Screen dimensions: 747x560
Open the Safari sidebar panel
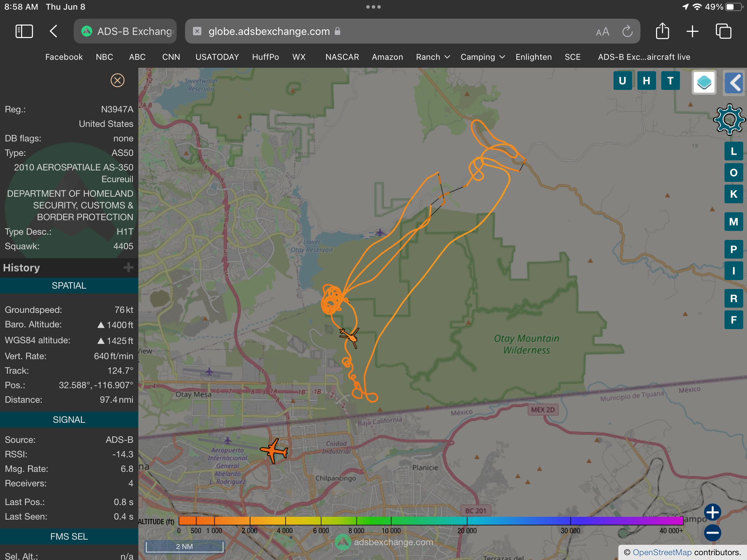[24, 31]
